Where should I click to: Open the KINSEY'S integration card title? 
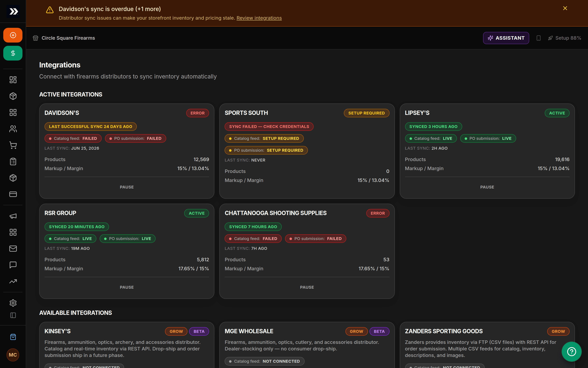click(57, 331)
